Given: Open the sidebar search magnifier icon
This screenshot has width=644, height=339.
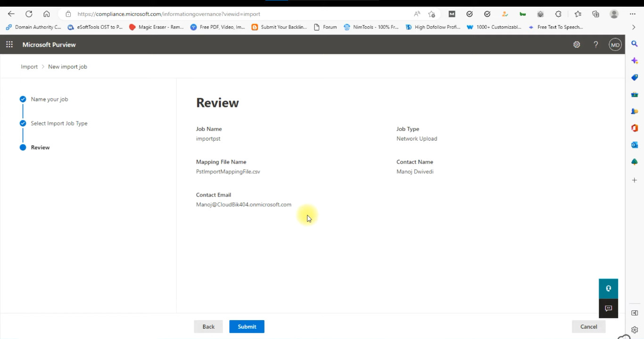Looking at the screenshot, I should point(635,44).
